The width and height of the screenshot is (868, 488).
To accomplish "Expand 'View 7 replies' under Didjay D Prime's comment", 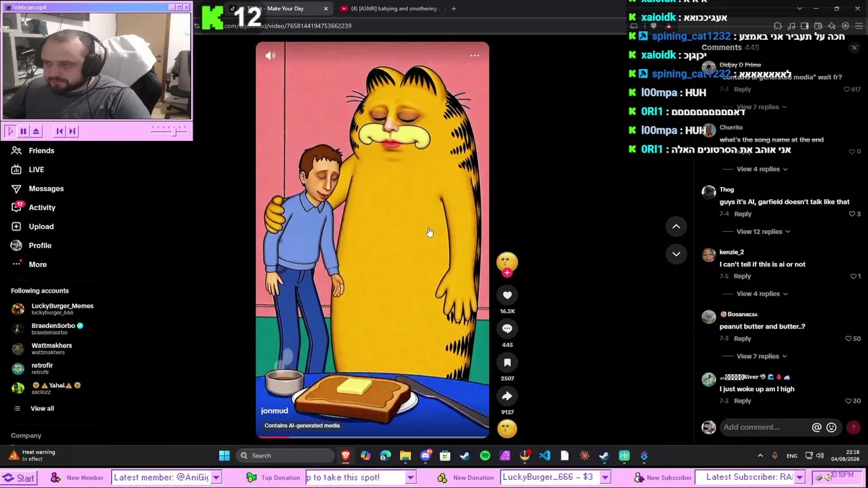I will (x=762, y=107).
